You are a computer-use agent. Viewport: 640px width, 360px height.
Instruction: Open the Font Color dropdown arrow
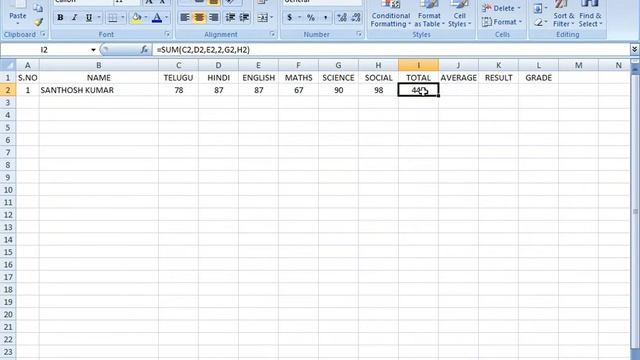point(167,18)
